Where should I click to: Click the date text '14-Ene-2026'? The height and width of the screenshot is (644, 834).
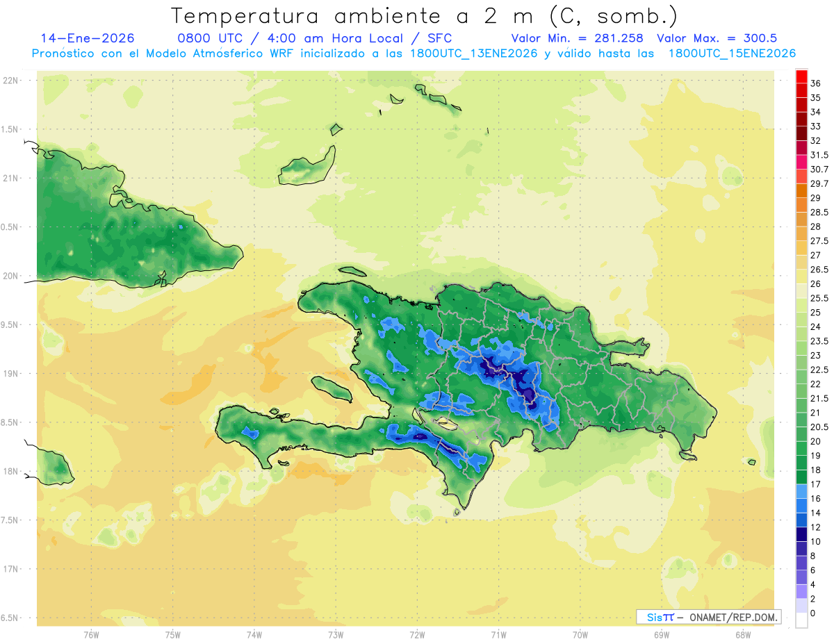pos(88,38)
